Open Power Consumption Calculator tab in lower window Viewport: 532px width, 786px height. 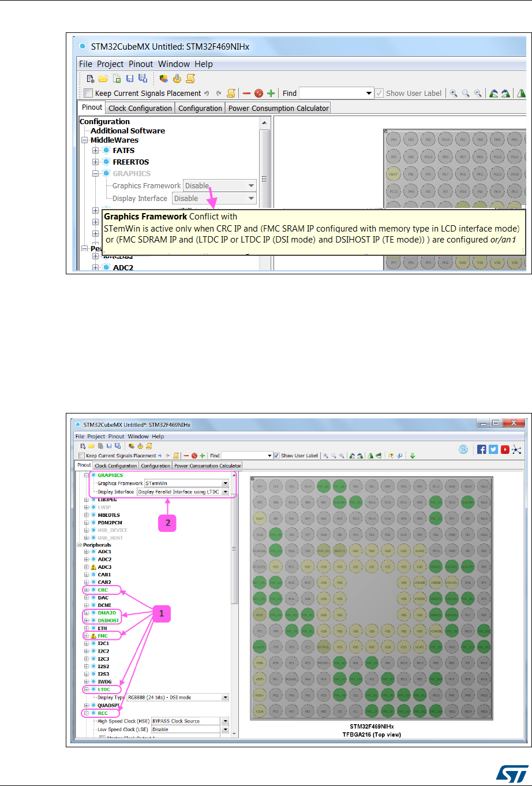pos(208,465)
